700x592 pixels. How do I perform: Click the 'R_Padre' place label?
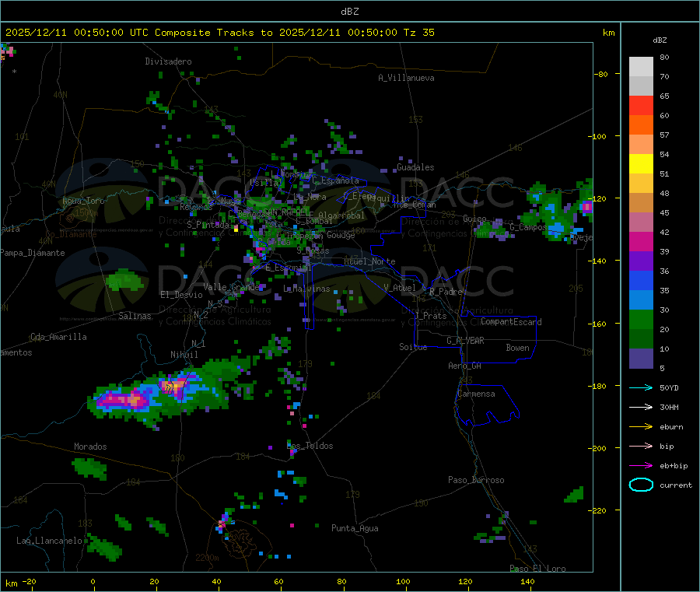tap(446, 292)
